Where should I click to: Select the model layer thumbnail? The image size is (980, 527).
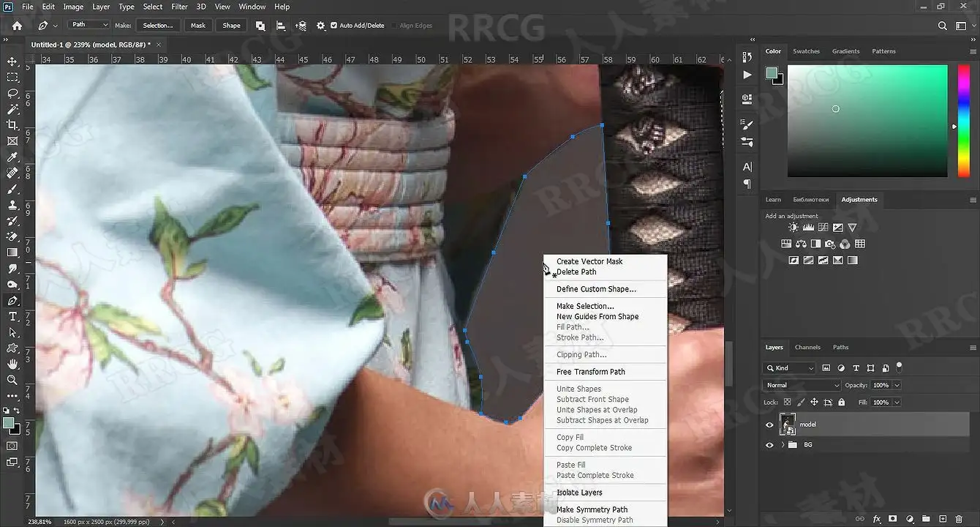[788, 425]
